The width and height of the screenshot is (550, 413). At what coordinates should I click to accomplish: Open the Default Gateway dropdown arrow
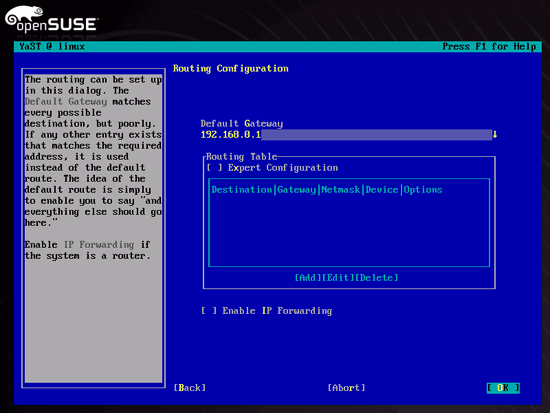[x=495, y=134]
